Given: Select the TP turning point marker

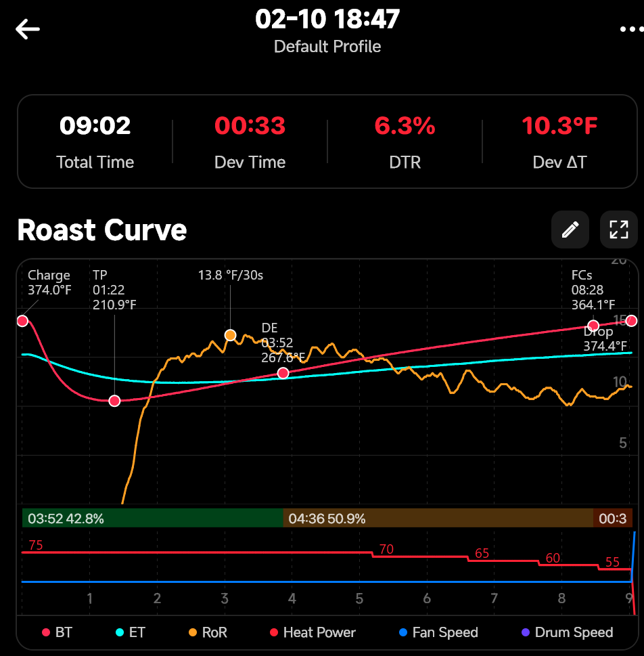Looking at the screenshot, I should tap(114, 401).
